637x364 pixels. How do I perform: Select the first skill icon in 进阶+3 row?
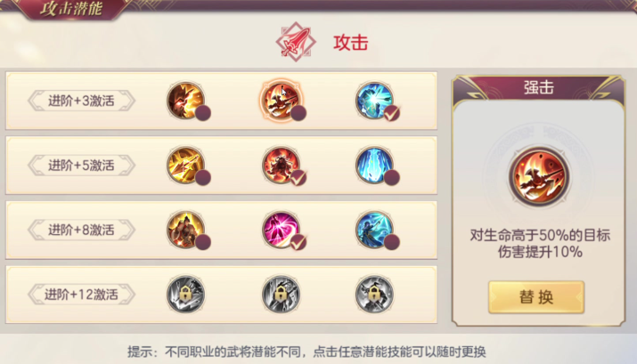point(185,101)
